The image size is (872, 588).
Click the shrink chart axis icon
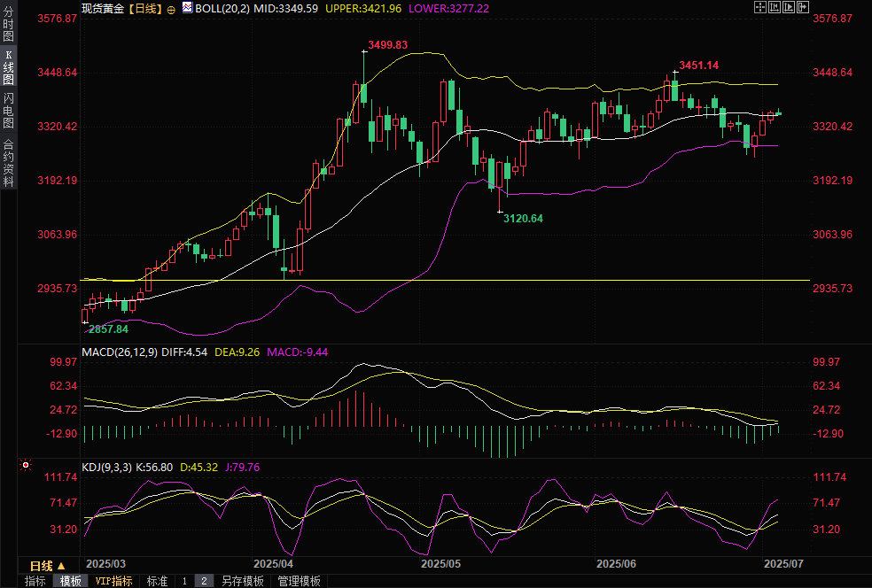(x=775, y=7)
